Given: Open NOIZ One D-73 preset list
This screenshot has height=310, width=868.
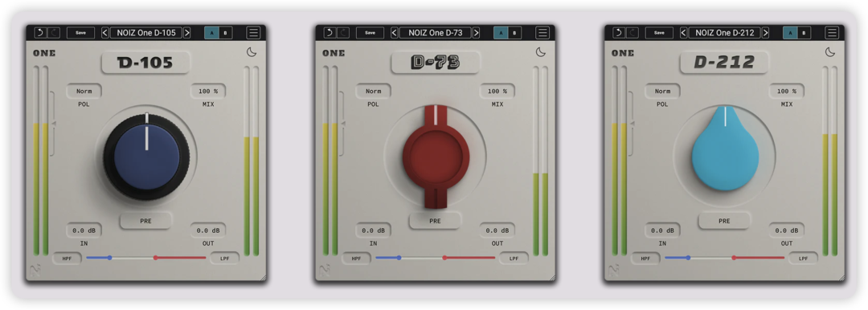Looking at the screenshot, I should [x=435, y=33].
